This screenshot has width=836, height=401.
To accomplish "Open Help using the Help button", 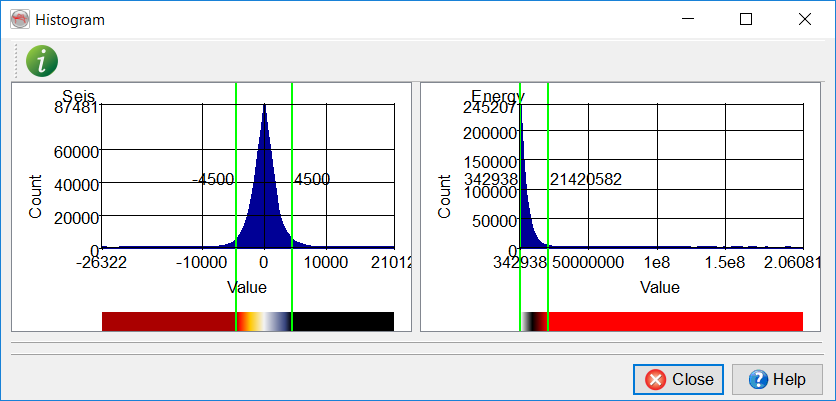I will tap(776, 379).
